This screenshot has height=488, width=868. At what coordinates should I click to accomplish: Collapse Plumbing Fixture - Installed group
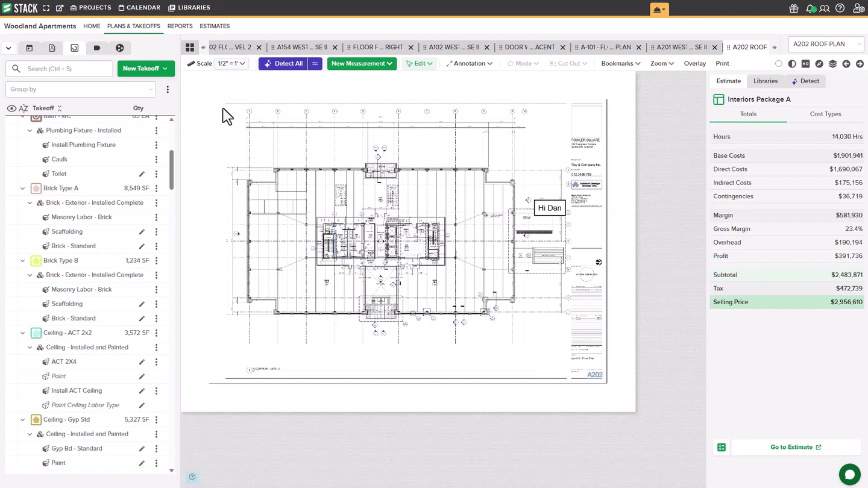(x=30, y=130)
